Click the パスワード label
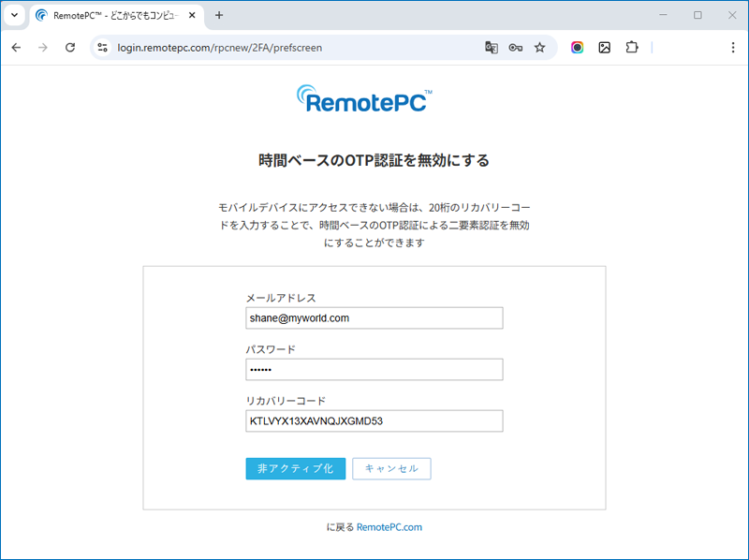 [x=271, y=349]
